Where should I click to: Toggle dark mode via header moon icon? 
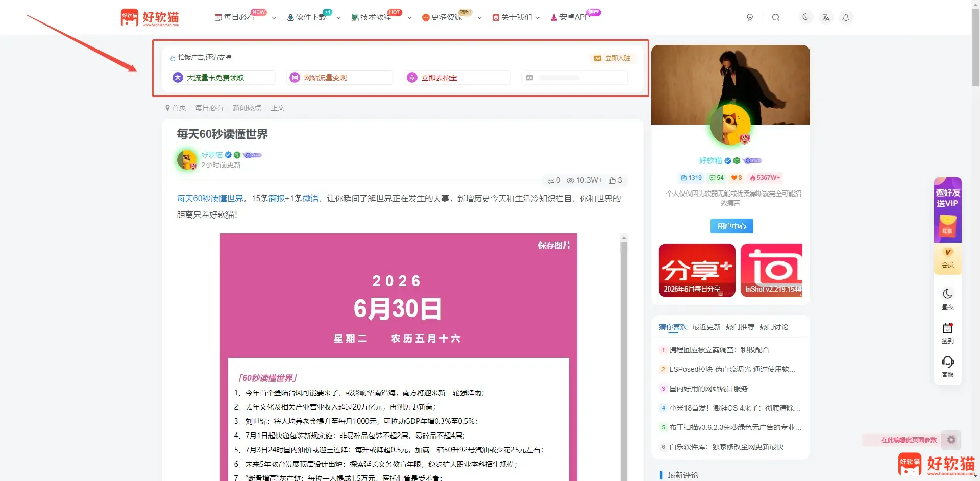[x=806, y=17]
